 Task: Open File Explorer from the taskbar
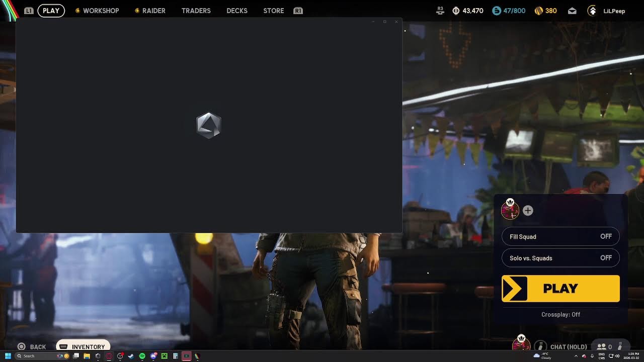[87, 356]
